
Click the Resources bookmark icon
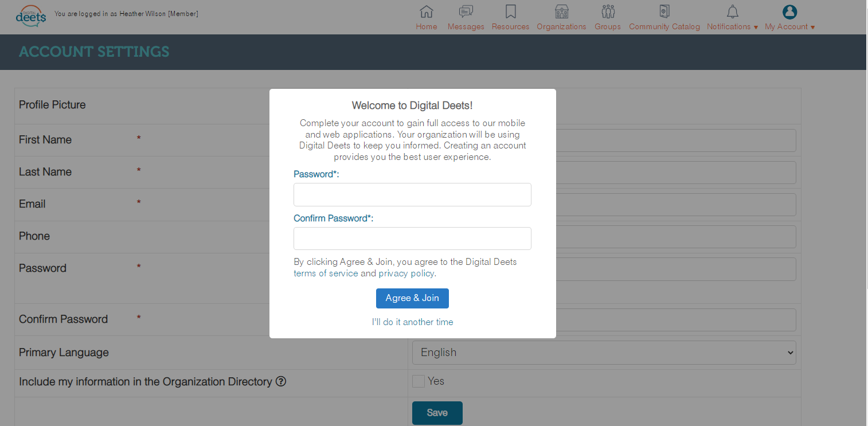pos(511,11)
